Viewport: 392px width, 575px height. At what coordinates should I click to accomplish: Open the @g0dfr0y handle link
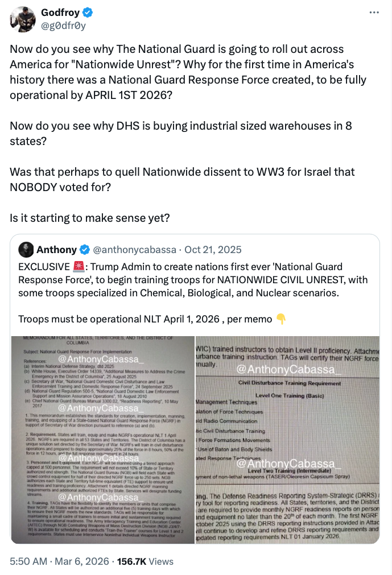point(63,26)
